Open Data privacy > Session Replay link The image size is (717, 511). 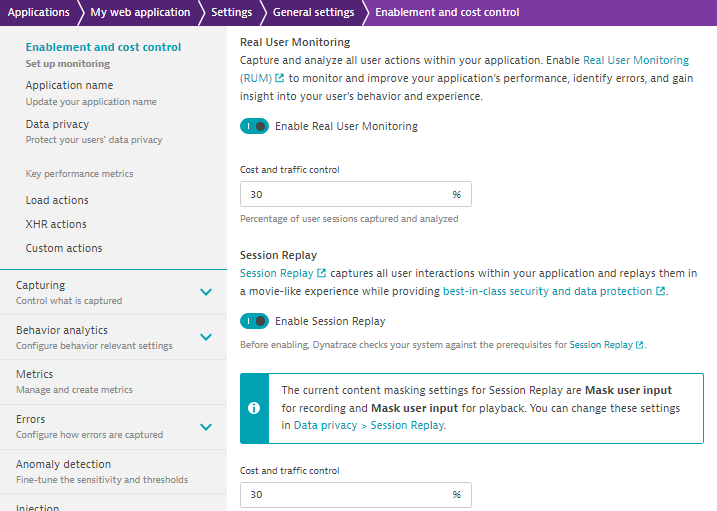pyautogui.click(x=369, y=425)
